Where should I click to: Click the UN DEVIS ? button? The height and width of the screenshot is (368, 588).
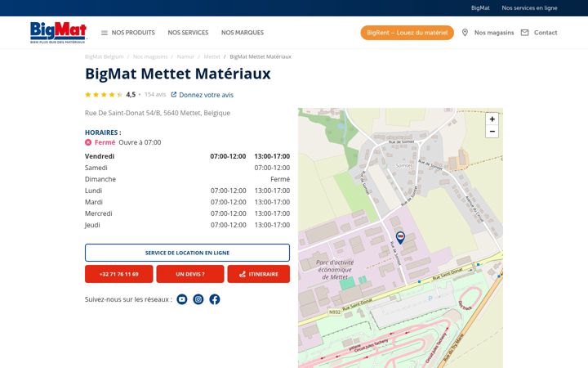coord(190,274)
